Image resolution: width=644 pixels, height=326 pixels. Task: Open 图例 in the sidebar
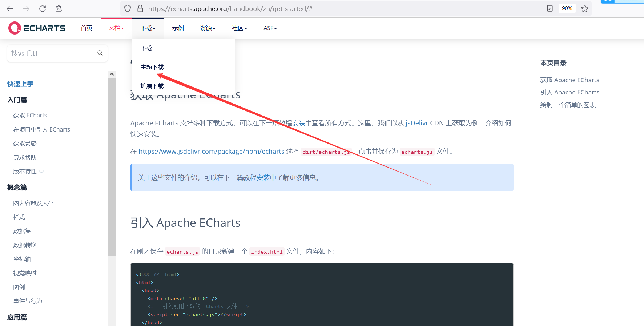[19, 287]
